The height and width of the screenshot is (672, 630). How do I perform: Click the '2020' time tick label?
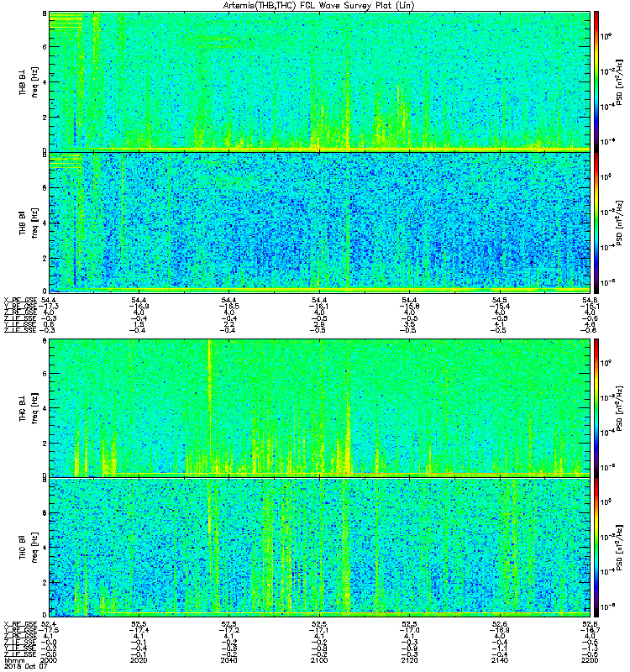click(139, 660)
